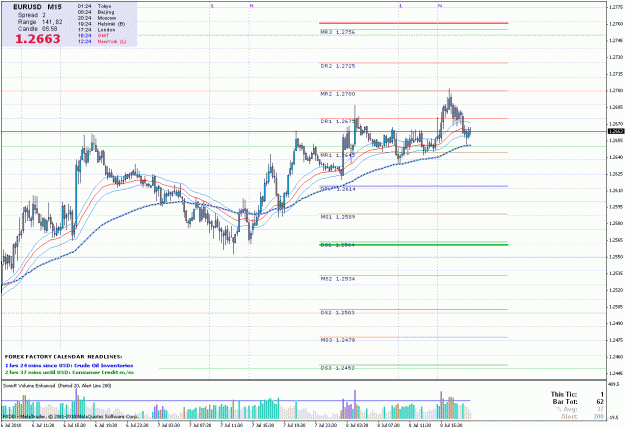Click the 7 Jul 23:20 time axis label
This screenshot has width=625, height=429.
[325, 425]
